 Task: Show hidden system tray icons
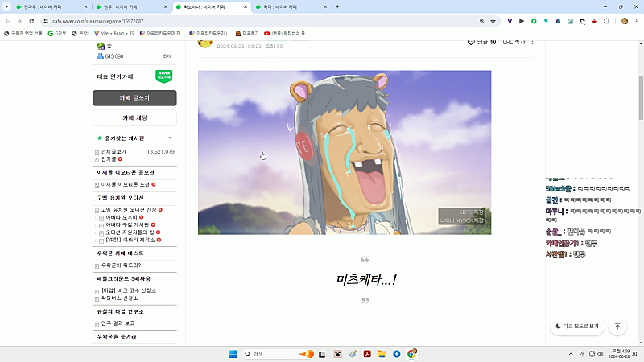571,354
